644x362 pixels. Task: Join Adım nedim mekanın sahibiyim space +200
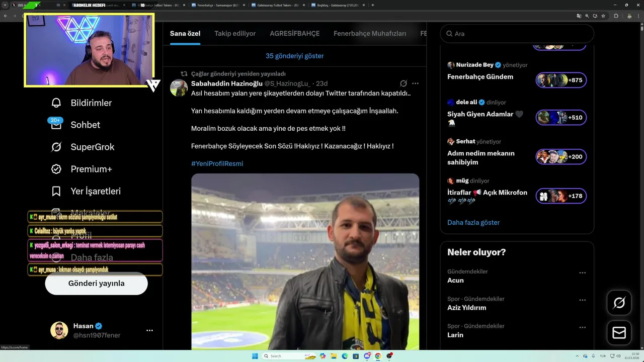(x=561, y=157)
